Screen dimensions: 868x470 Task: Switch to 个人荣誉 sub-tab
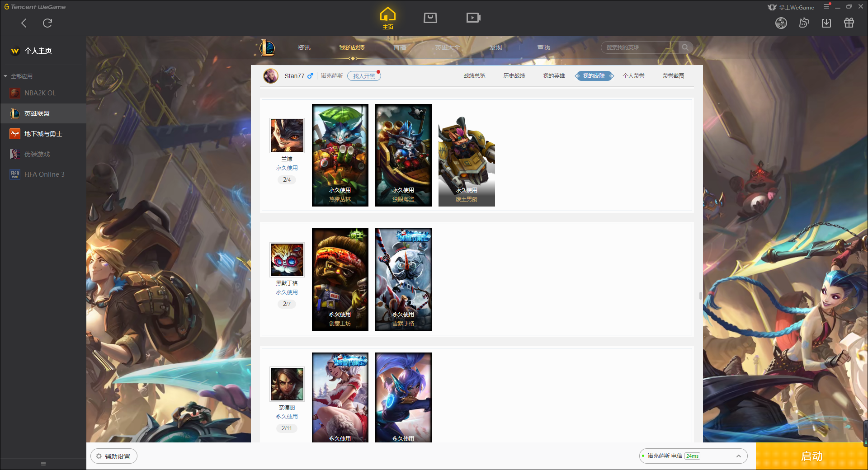tap(633, 76)
